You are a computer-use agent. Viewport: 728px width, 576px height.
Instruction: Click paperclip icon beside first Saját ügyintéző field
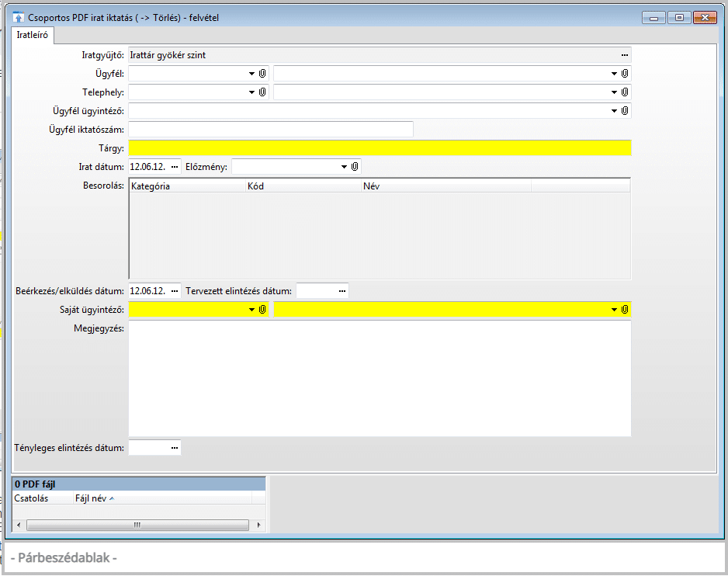click(x=263, y=310)
